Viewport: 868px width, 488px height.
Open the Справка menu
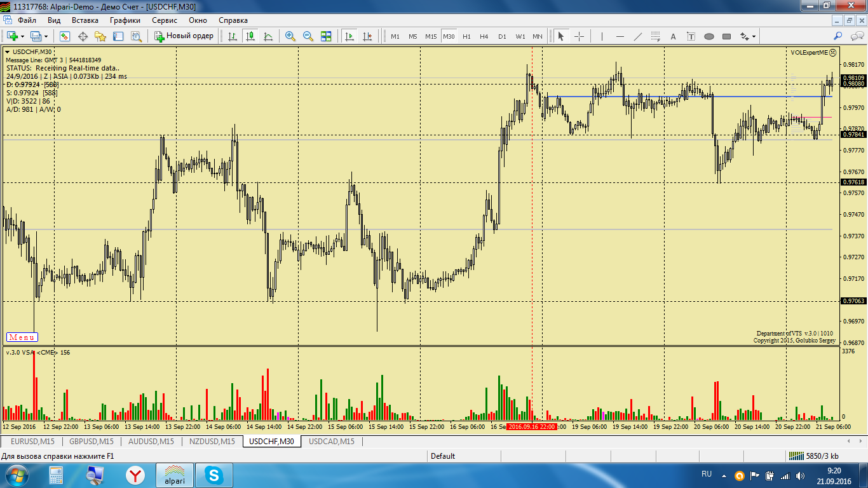233,20
